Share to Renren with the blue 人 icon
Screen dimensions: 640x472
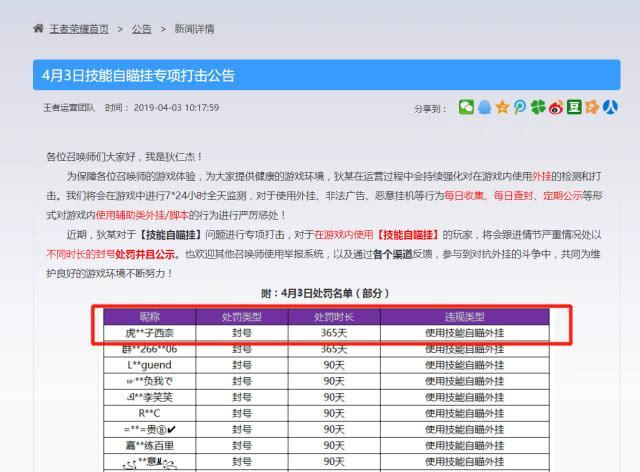610,107
